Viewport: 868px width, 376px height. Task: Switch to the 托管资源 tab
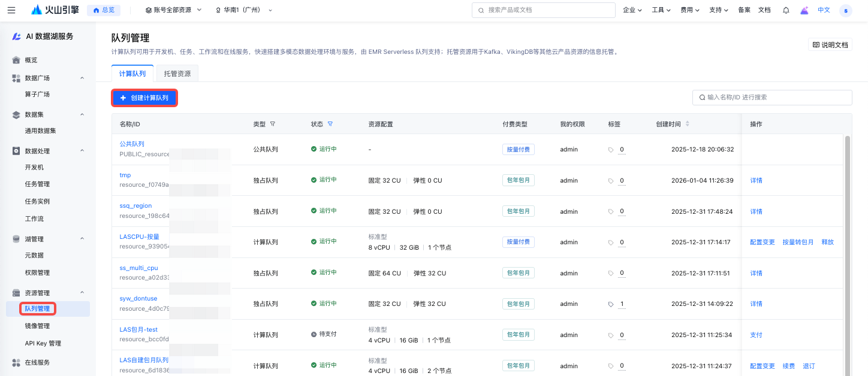177,74
